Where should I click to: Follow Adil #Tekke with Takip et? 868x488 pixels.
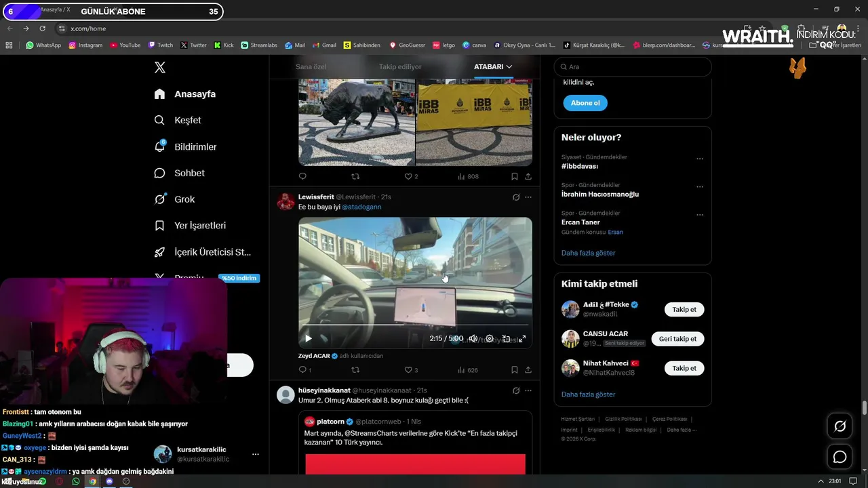coord(684,309)
